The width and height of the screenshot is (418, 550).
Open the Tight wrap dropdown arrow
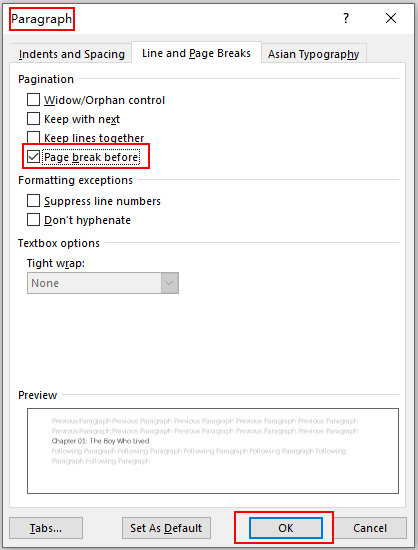(169, 283)
